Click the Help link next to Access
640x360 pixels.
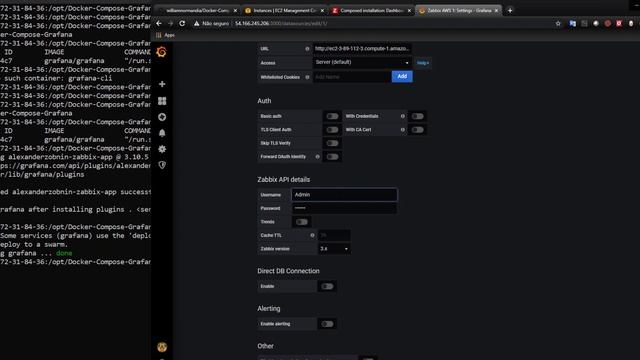(423, 63)
